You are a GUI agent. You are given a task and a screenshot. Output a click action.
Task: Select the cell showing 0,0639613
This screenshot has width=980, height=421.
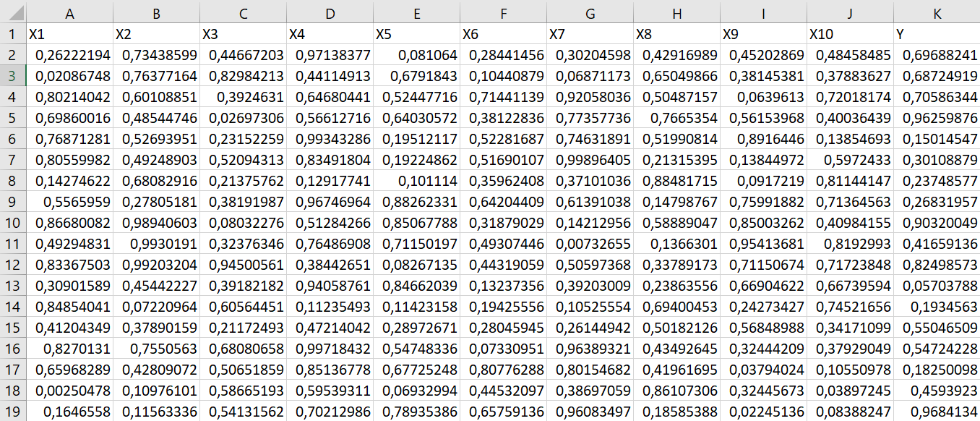pos(763,97)
